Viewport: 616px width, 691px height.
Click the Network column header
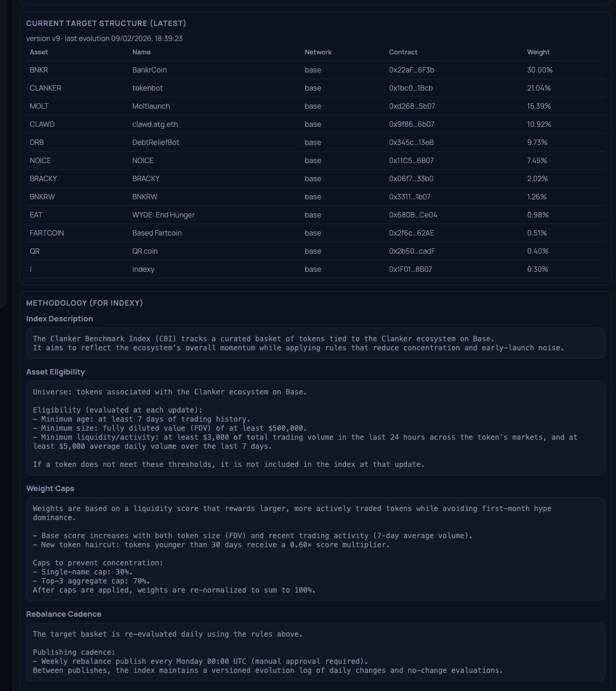click(x=318, y=52)
